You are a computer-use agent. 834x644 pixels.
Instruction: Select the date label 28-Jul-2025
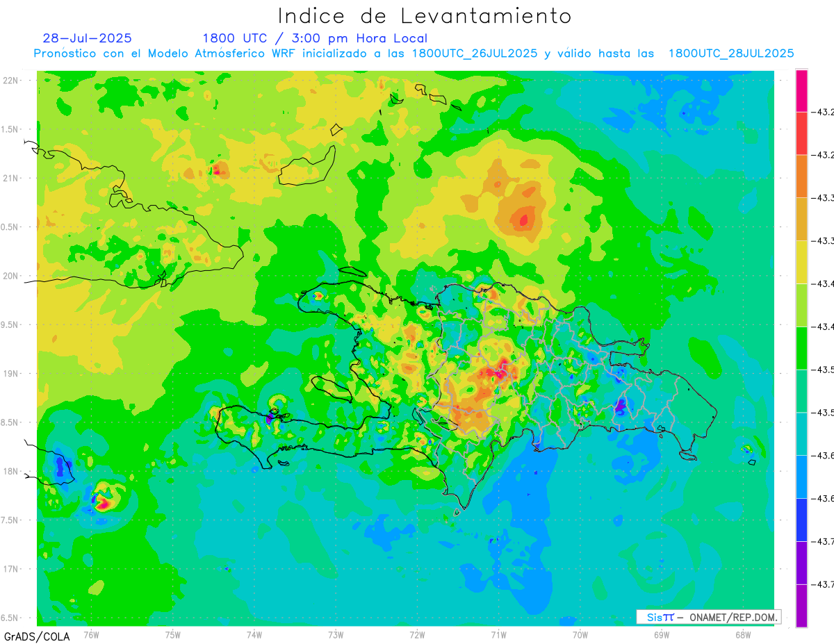tap(87, 38)
